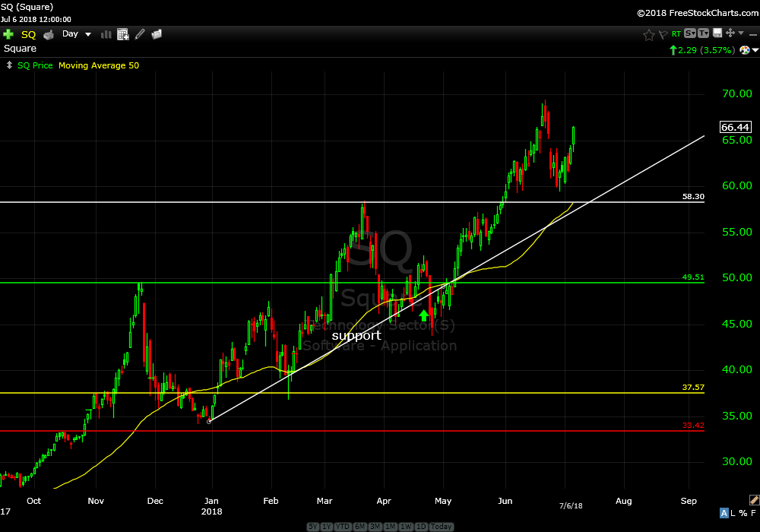The width and height of the screenshot is (760, 532).
Task: Expand the Day timeframe dropdown
Action: (77, 34)
